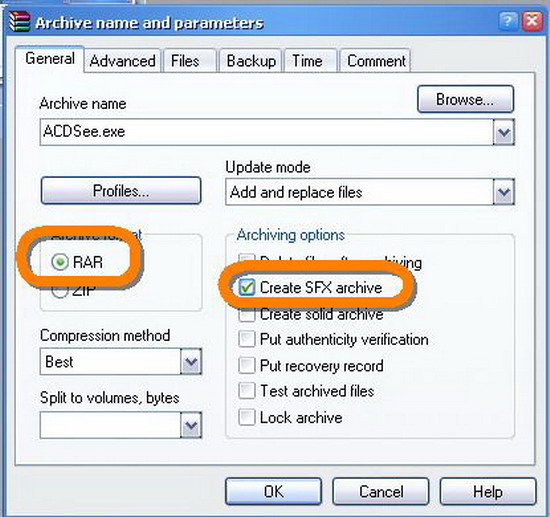Switch to the Advanced tab
The width and height of the screenshot is (550, 517).
point(122,61)
